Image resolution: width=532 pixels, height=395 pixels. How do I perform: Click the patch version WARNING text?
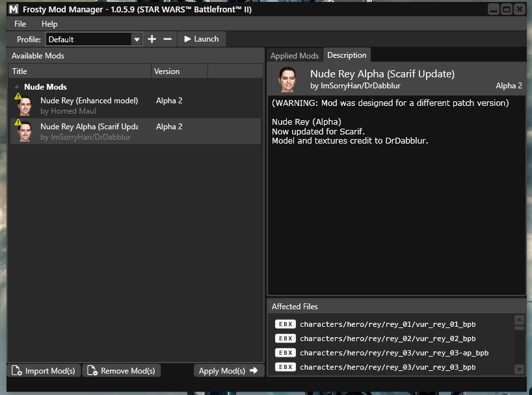click(x=390, y=103)
